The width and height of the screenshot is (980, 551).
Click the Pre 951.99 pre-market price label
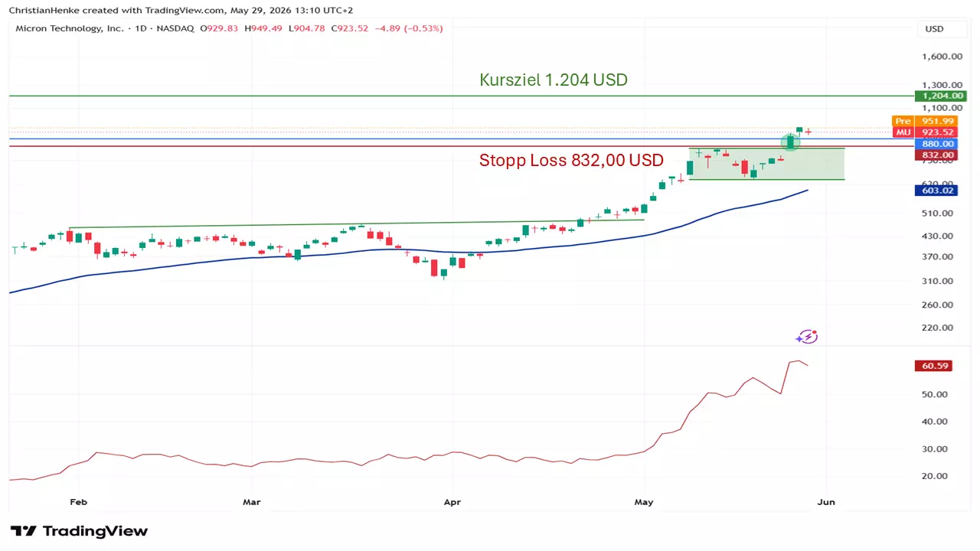pos(925,121)
